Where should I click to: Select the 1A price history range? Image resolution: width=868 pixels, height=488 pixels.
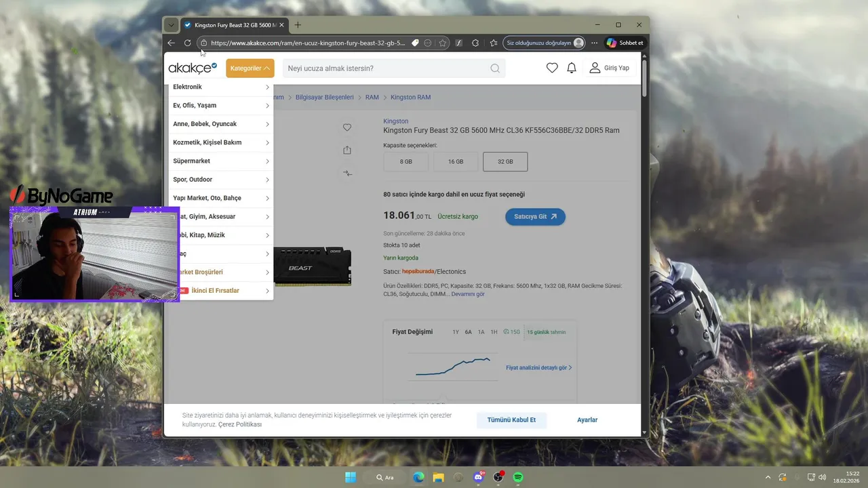[481, 332]
